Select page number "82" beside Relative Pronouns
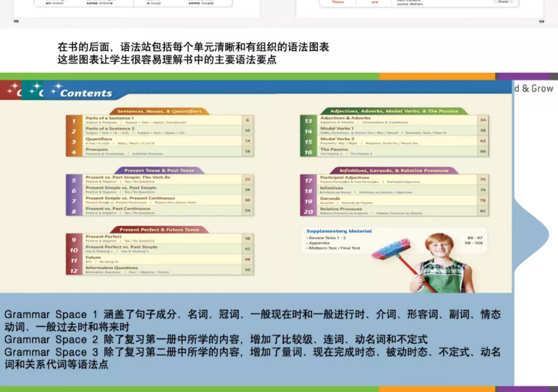This screenshot has height=392, width=558. coord(483,211)
